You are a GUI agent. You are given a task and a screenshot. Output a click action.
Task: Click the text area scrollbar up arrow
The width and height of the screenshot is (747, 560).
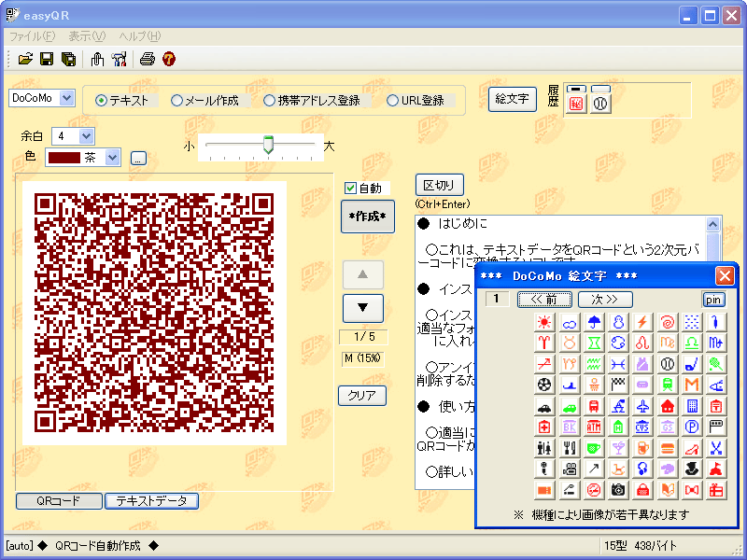712,224
